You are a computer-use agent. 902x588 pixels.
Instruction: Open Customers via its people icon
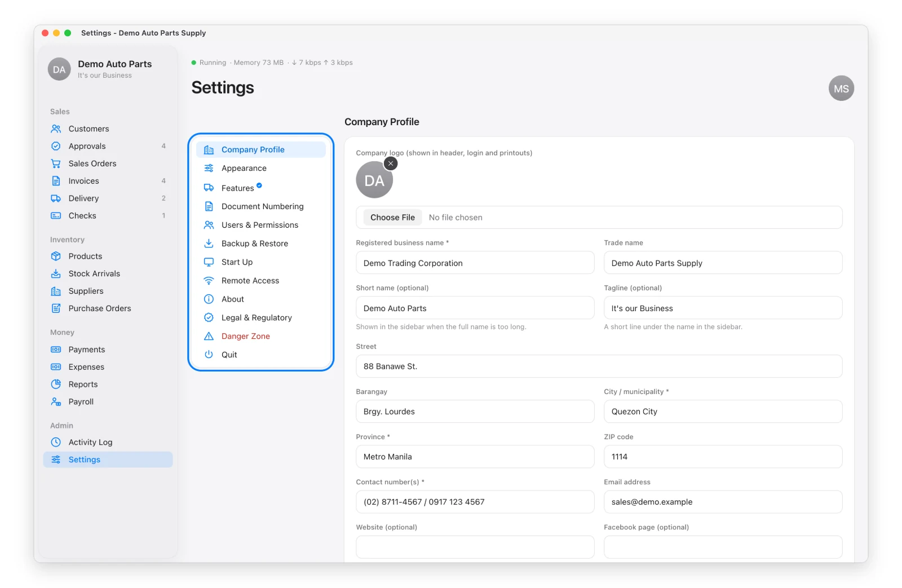[x=56, y=129]
